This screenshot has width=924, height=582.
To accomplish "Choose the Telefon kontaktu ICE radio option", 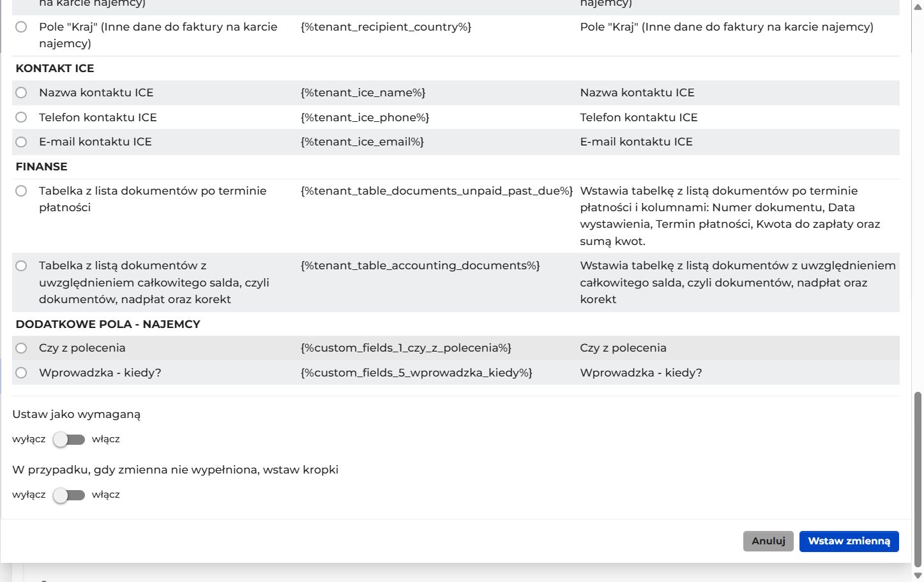I will (21, 117).
